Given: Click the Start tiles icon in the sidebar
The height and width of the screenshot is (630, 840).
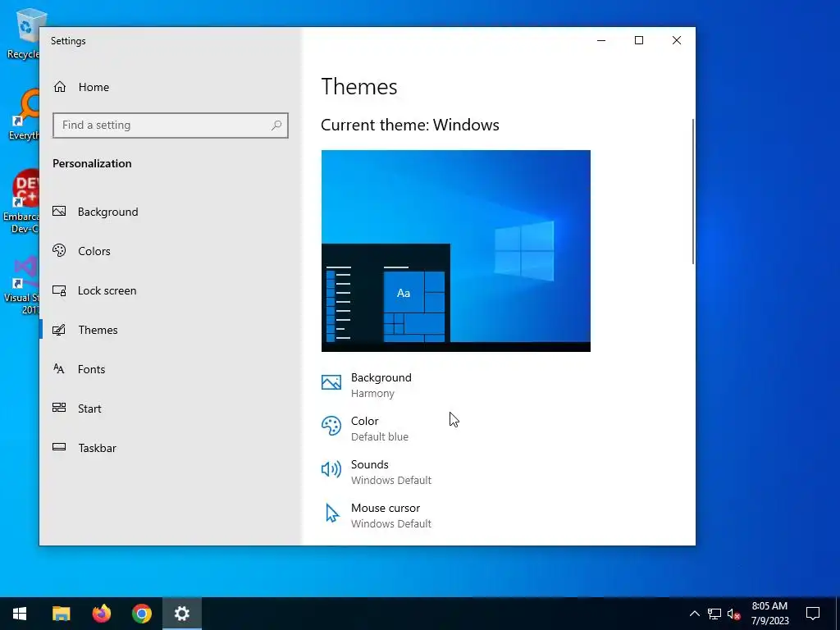Looking at the screenshot, I should click(x=59, y=408).
